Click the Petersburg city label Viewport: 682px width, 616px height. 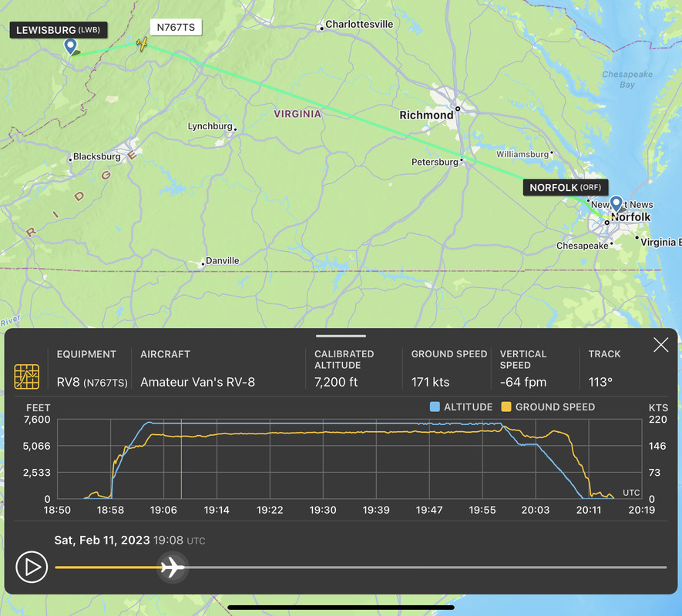[x=435, y=162]
